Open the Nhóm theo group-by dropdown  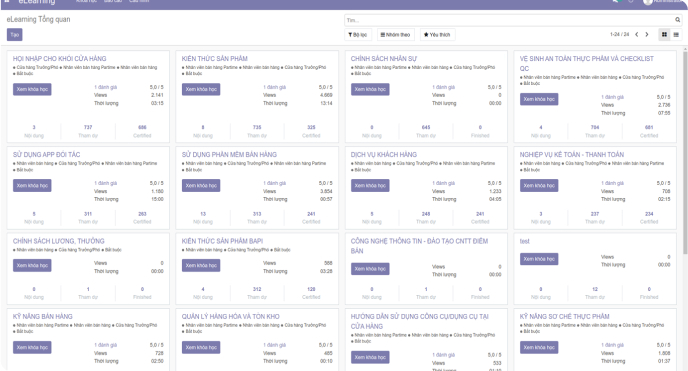pyautogui.click(x=395, y=35)
